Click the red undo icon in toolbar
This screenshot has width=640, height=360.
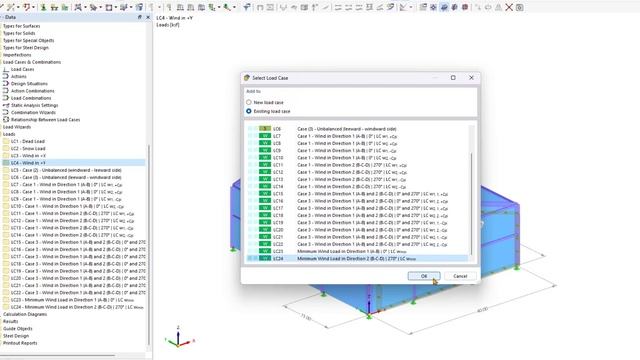tap(27, 7)
